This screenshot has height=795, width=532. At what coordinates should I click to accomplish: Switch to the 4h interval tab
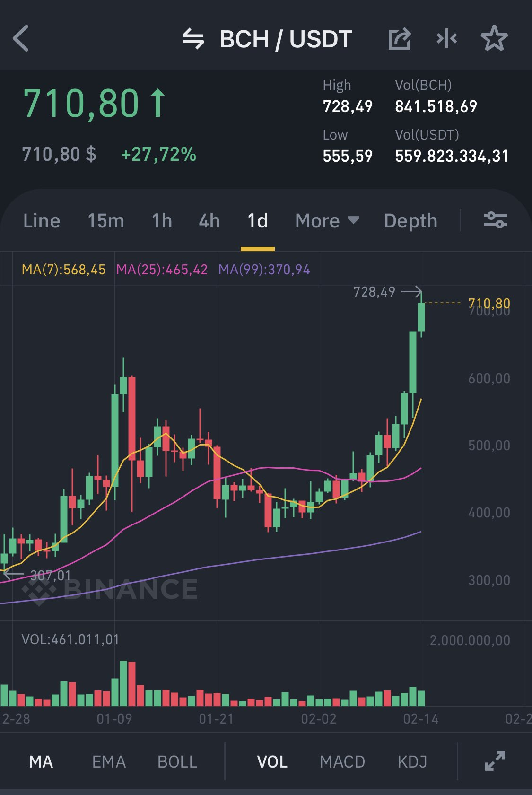(x=209, y=221)
